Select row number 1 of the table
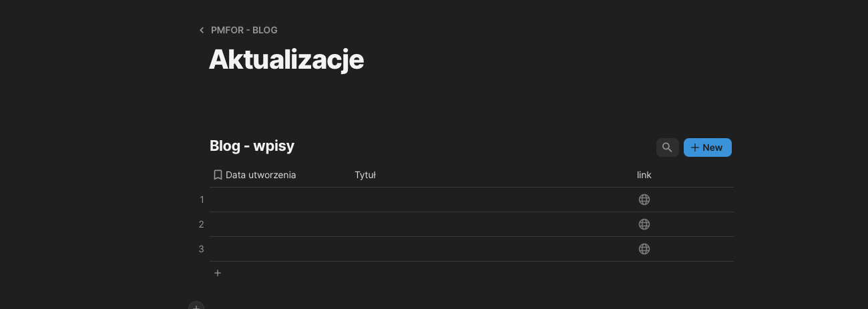868x309 pixels. pos(201,200)
